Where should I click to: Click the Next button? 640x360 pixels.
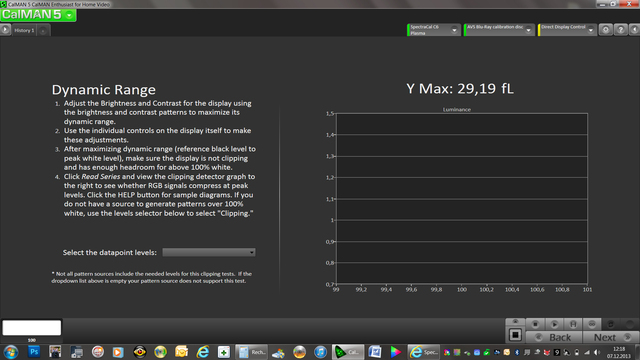(610, 337)
